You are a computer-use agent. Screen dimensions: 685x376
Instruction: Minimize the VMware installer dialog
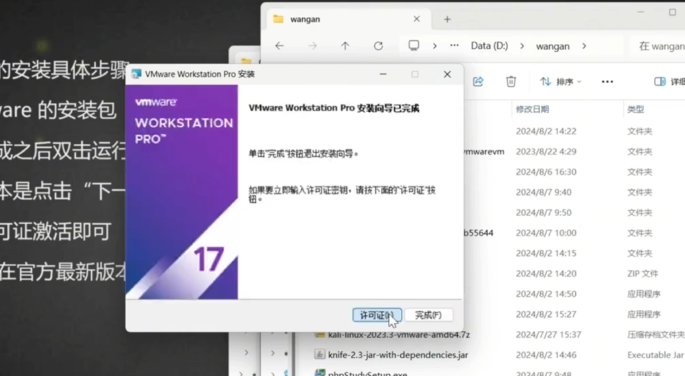(383, 74)
